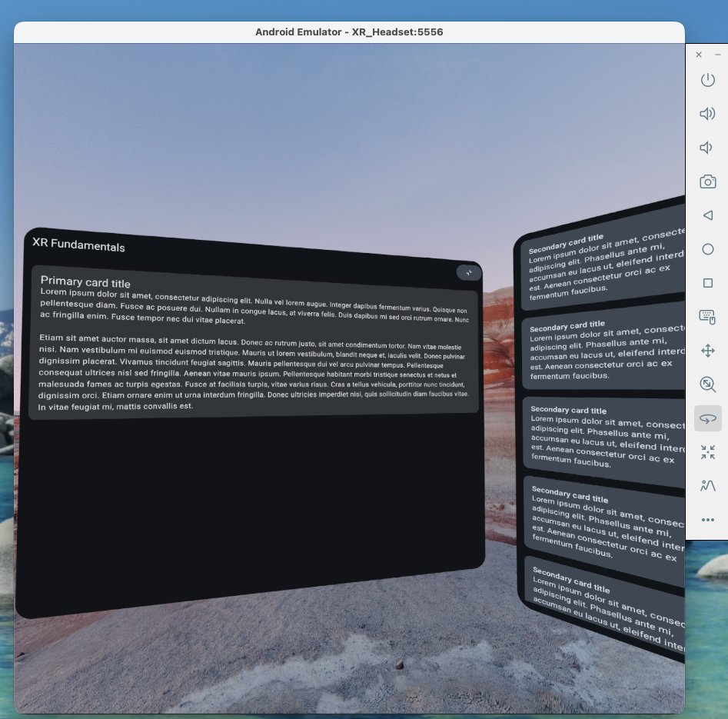Image resolution: width=728 pixels, height=719 pixels.
Task: Reset headset view with the collapse-arrows icon
Action: (707, 452)
